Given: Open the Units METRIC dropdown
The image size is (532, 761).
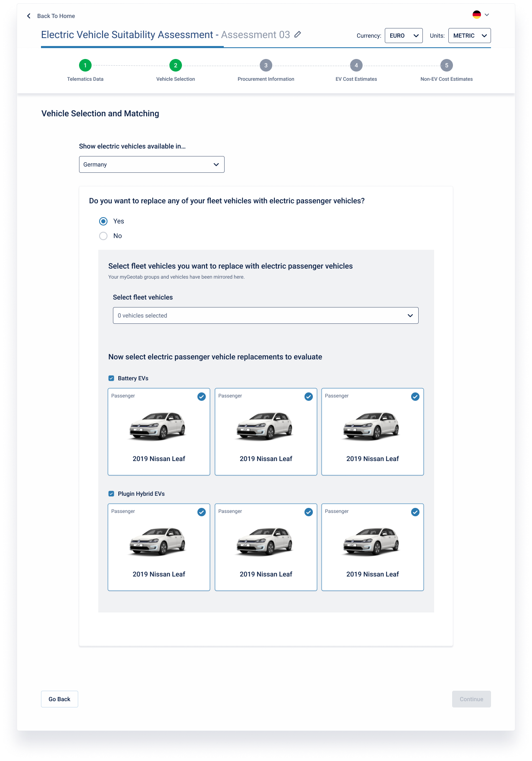Looking at the screenshot, I should (x=469, y=36).
